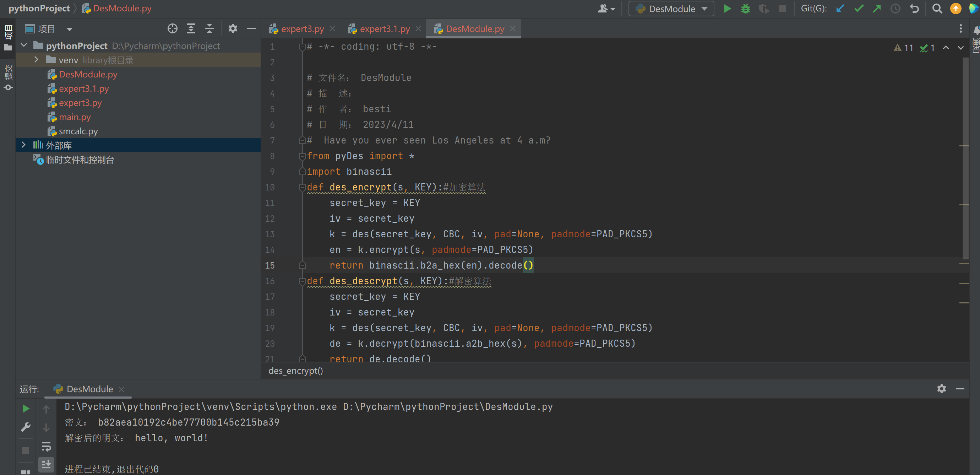Click pythonProject breadcrumb in navigation bar
The image size is (980, 475).
point(39,9)
